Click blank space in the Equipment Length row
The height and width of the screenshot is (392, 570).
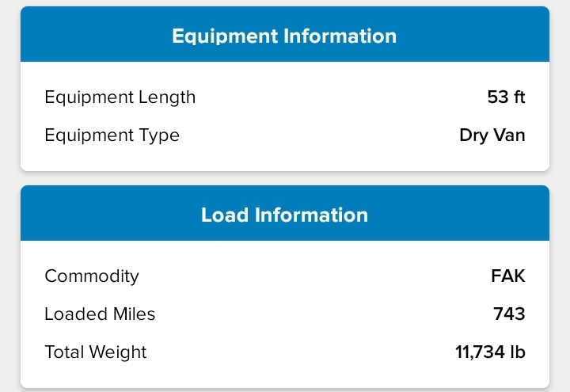coord(332,97)
